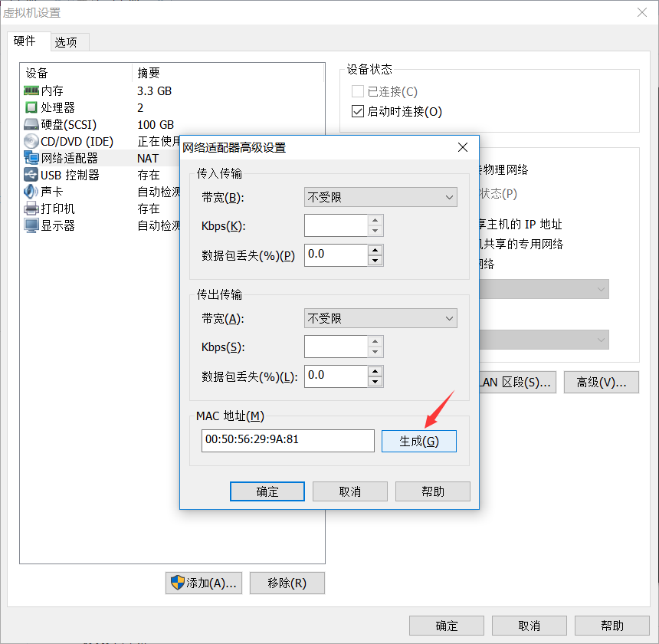This screenshot has height=644, width=659.
Task: Select the hard disk (SCSI) icon
Action: click(x=31, y=124)
